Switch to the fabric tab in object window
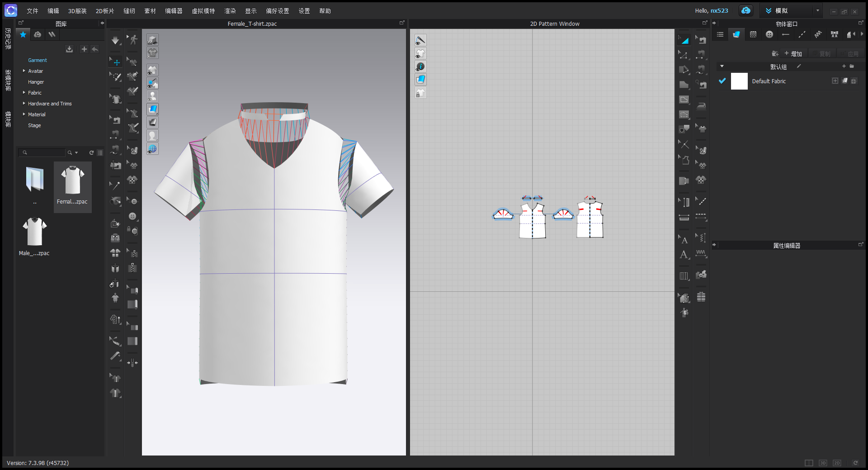 click(x=736, y=34)
